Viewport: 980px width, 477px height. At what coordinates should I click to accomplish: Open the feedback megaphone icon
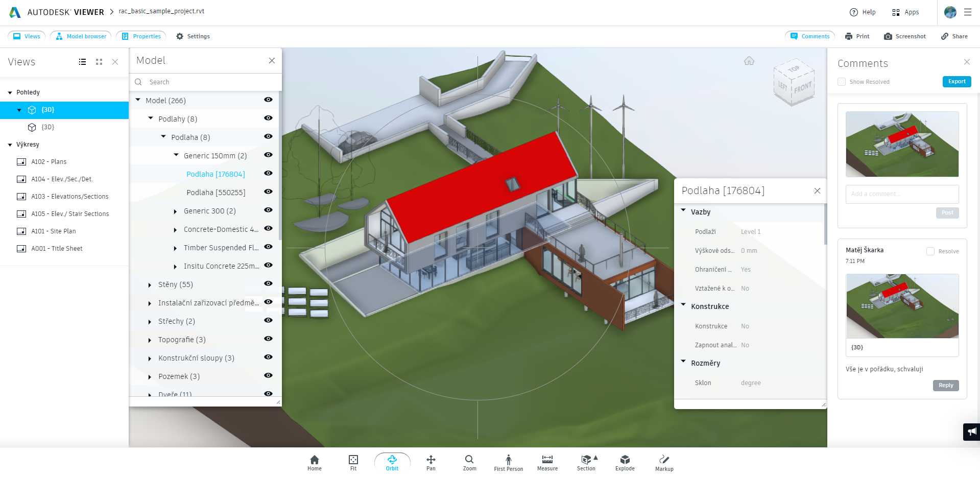point(972,432)
